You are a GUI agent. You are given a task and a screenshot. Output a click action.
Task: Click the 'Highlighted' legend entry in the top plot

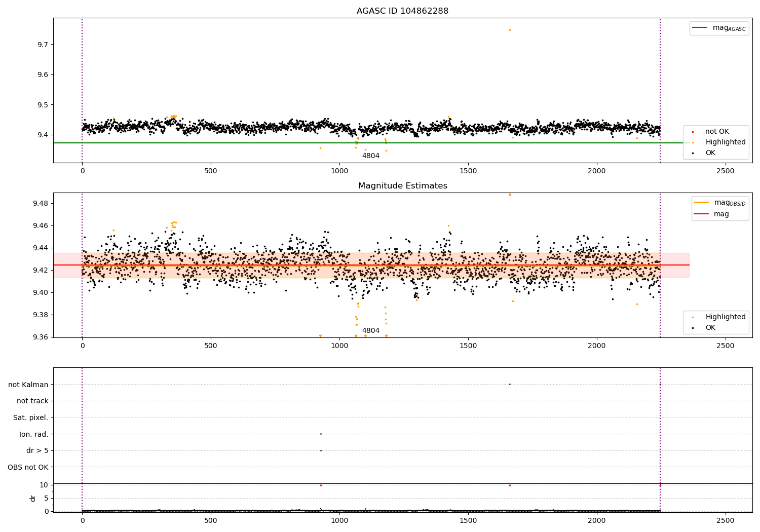point(726,142)
